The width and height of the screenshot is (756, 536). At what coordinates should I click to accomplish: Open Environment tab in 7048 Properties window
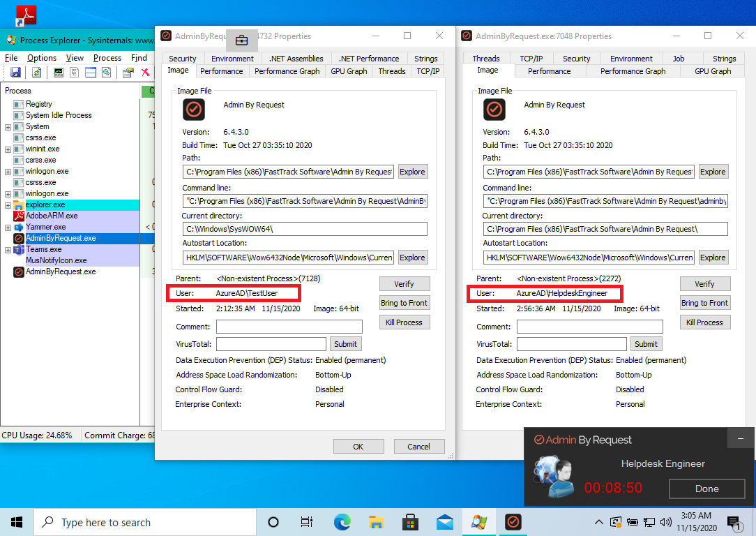631,59
